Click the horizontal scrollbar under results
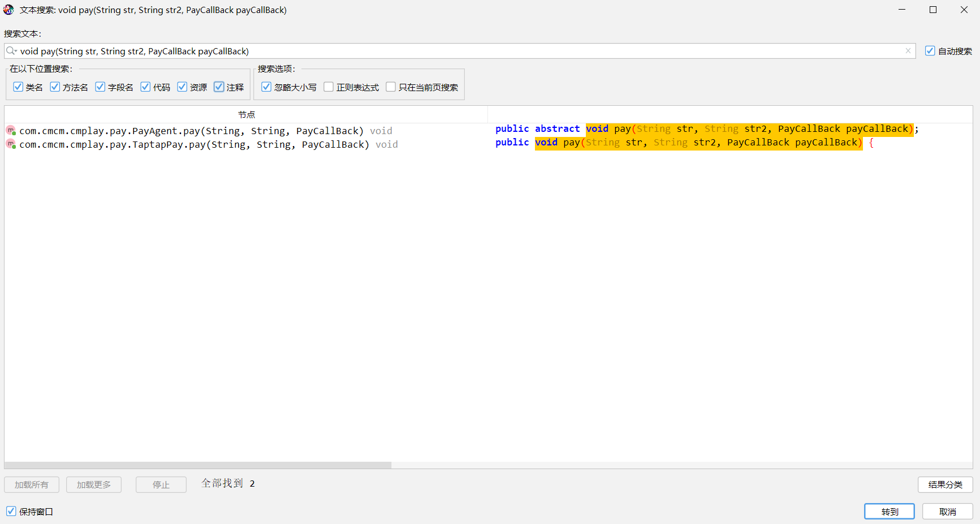The height and width of the screenshot is (524, 980). tap(198, 465)
